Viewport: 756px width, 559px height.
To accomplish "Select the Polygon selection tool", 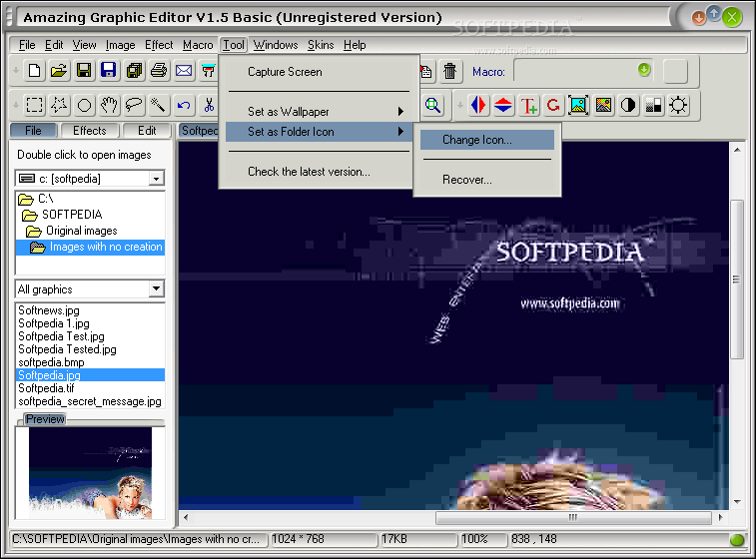I will pyautogui.click(x=59, y=105).
